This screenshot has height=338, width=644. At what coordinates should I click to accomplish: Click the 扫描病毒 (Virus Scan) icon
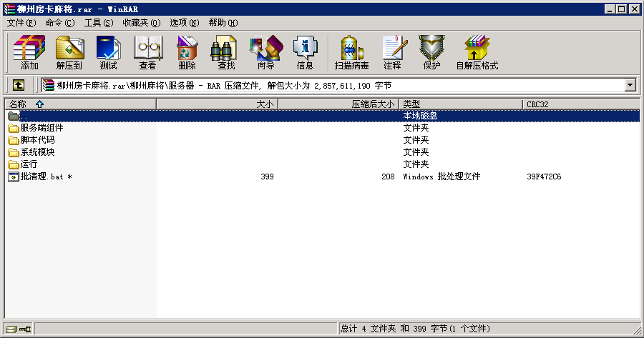(351, 53)
